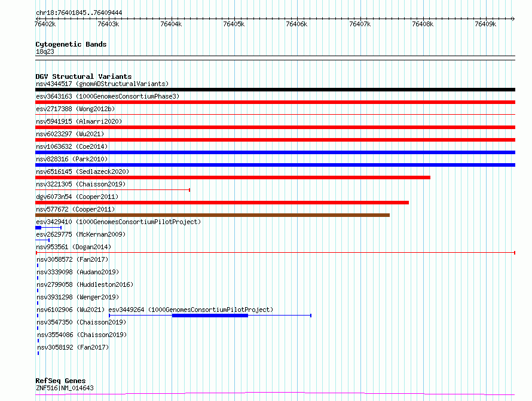The height and width of the screenshot is (401, 532).
Task: Select the red dgv6073n54 Cooper2011 bar
Action: pos(222,203)
